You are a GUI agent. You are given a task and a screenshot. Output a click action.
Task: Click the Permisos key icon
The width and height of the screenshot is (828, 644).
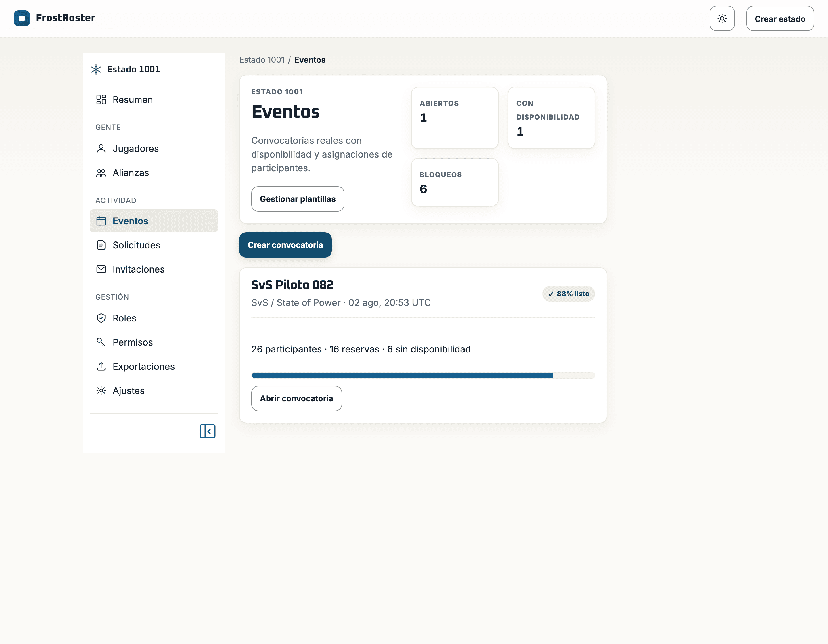tap(101, 342)
